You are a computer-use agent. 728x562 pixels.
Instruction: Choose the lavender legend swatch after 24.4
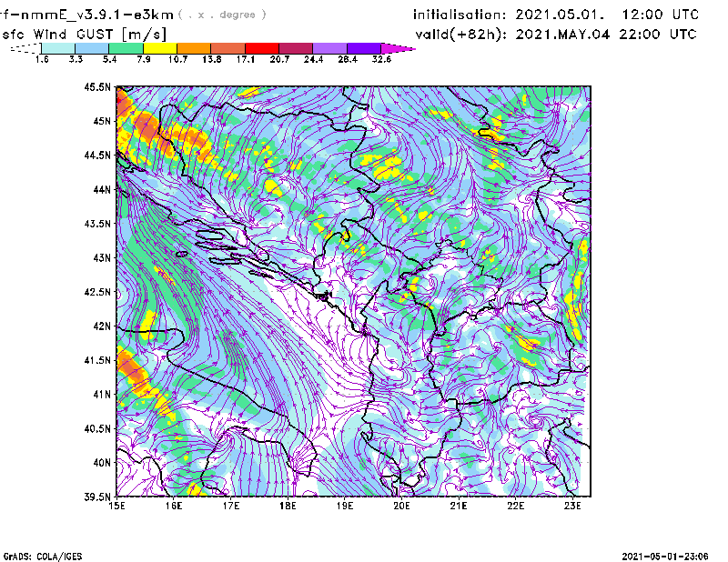click(x=330, y=48)
